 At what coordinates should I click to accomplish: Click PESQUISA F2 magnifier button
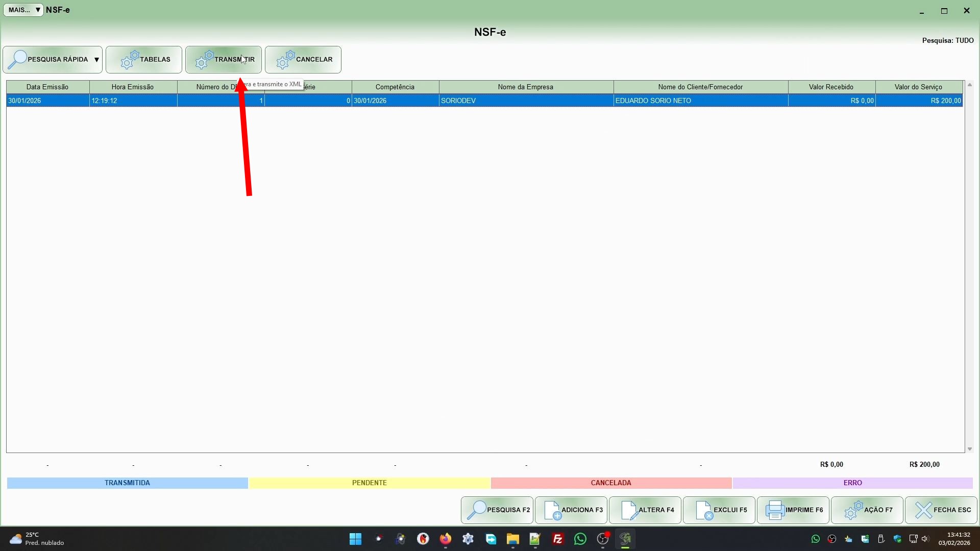coord(497,510)
